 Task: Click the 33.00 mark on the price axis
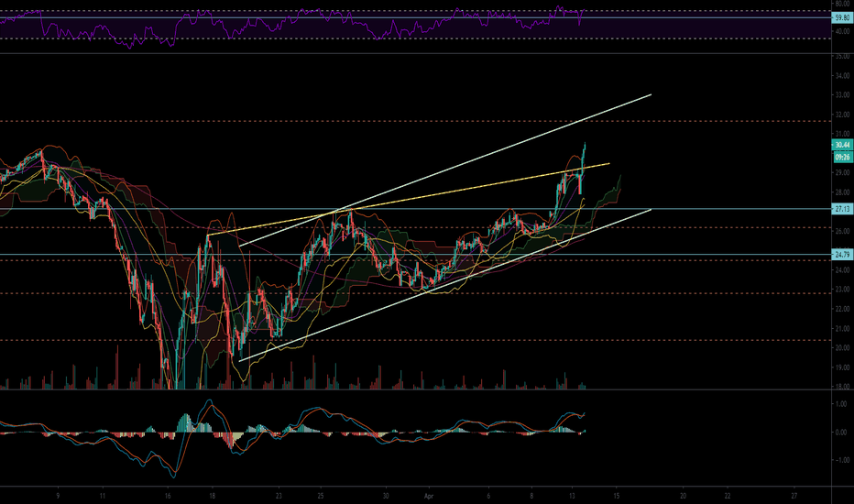point(842,94)
